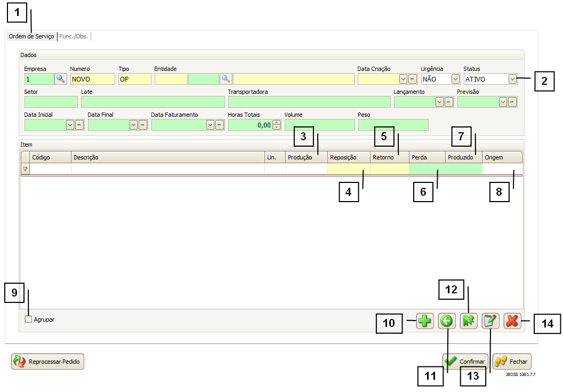The width and height of the screenshot is (563, 392).
Task: Select the Ordem de Serviço tab
Action: [31, 36]
